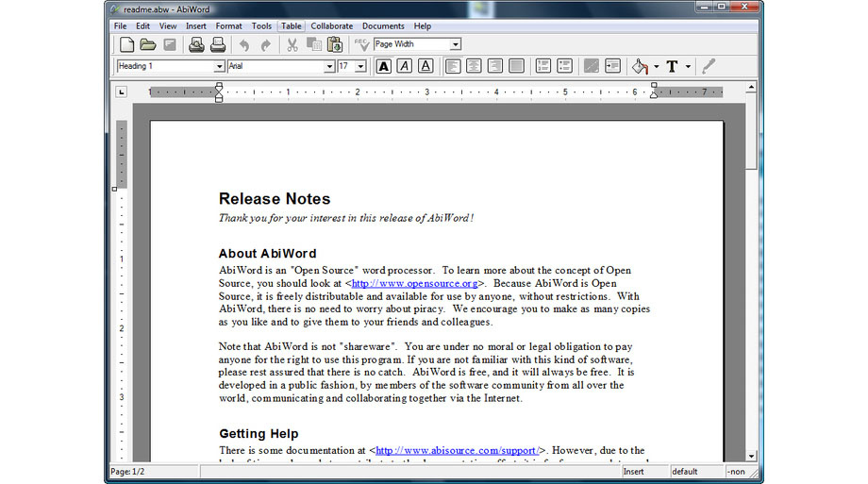Open the Insert menu

(x=196, y=26)
